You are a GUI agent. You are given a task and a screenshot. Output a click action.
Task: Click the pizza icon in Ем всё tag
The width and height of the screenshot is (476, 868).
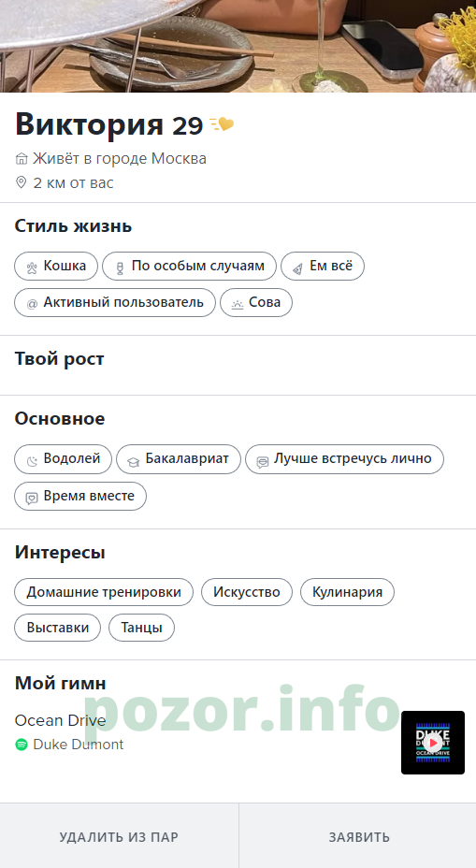pos(297,268)
